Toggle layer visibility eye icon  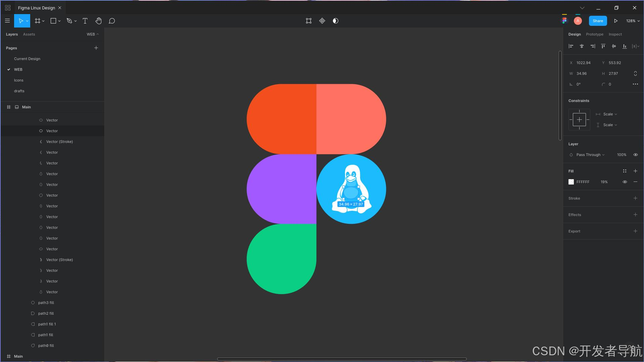coord(635,155)
